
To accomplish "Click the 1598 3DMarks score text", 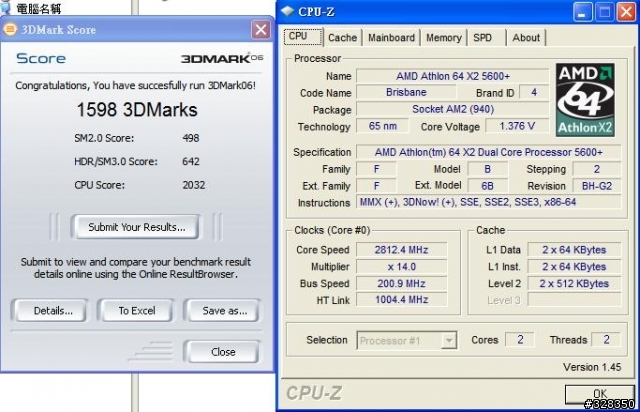I will pyautogui.click(x=137, y=110).
